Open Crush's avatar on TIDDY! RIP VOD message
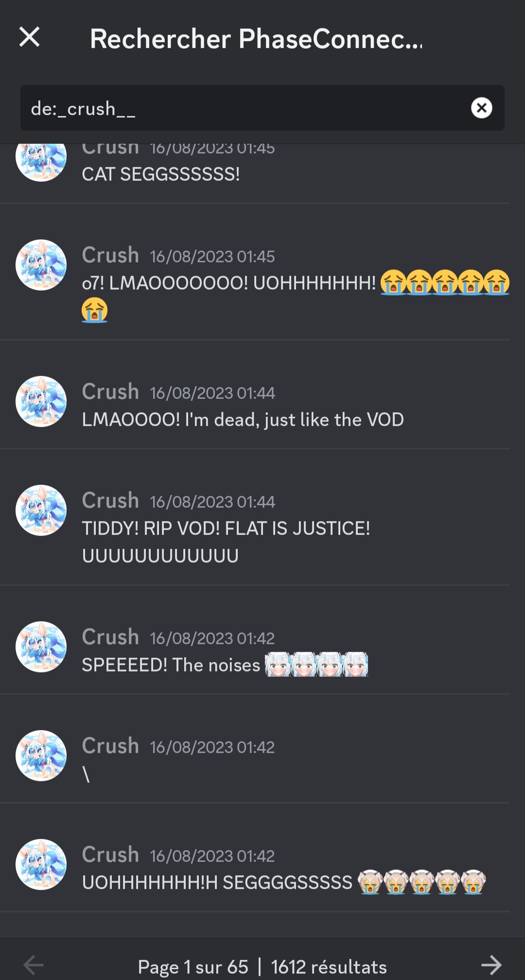Screen dimensions: 525x980 (41, 510)
